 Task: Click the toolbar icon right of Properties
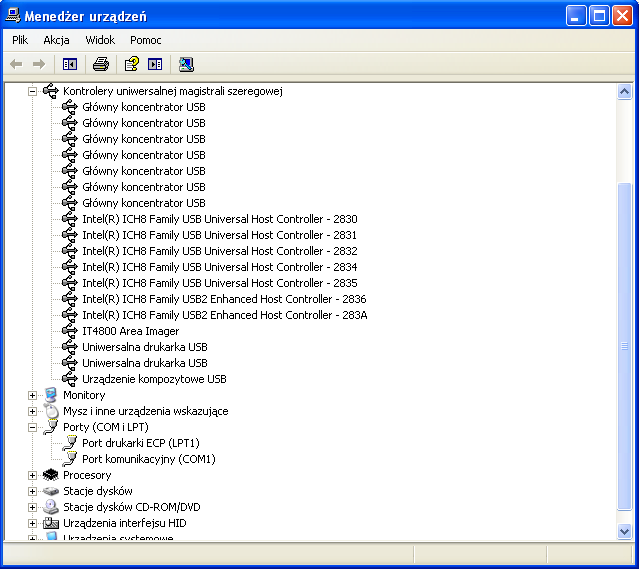pyautogui.click(x=155, y=64)
